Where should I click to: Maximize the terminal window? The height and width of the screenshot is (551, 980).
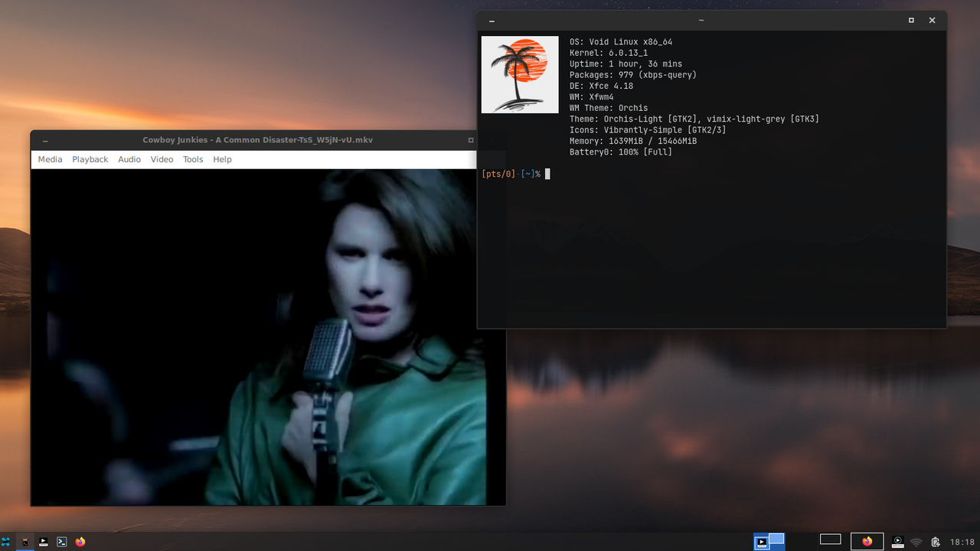tap(911, 21)
